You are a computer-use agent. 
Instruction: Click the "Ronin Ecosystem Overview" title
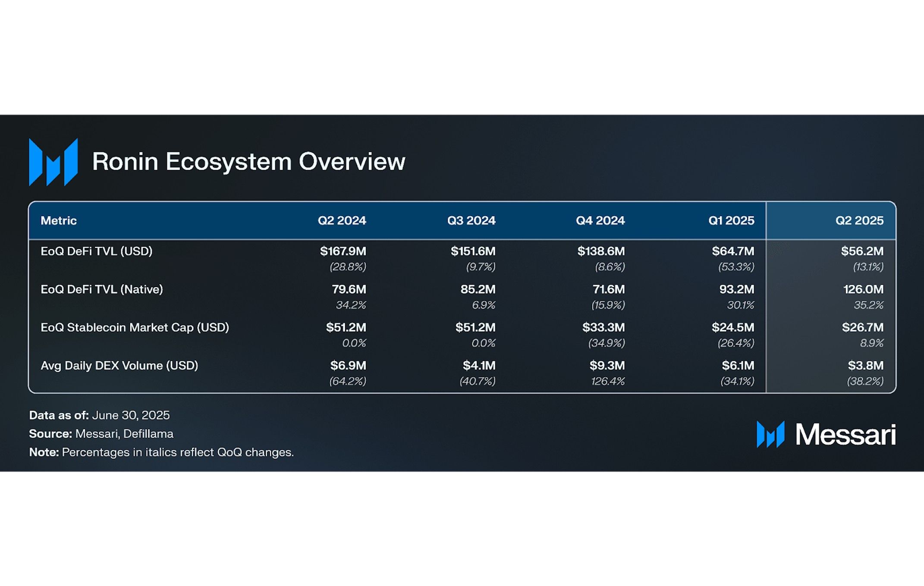[x=248, y=162]
